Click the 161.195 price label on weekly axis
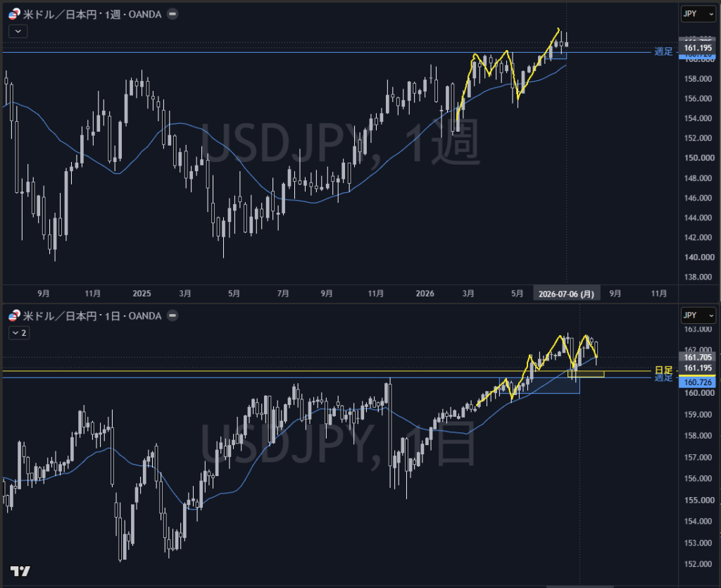721x588 pixels. tap(698, 48)
